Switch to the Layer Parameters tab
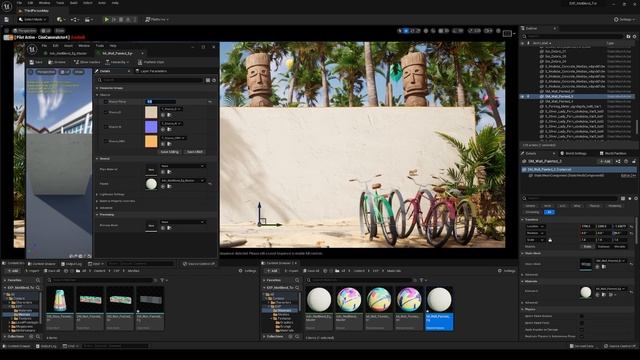640x360 pixels. click(151, 71)
